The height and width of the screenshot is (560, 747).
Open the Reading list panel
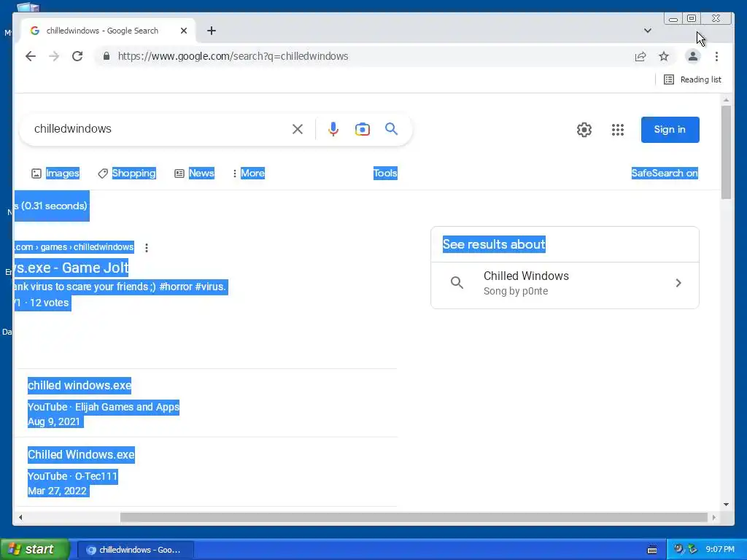[x=692, y=79]
